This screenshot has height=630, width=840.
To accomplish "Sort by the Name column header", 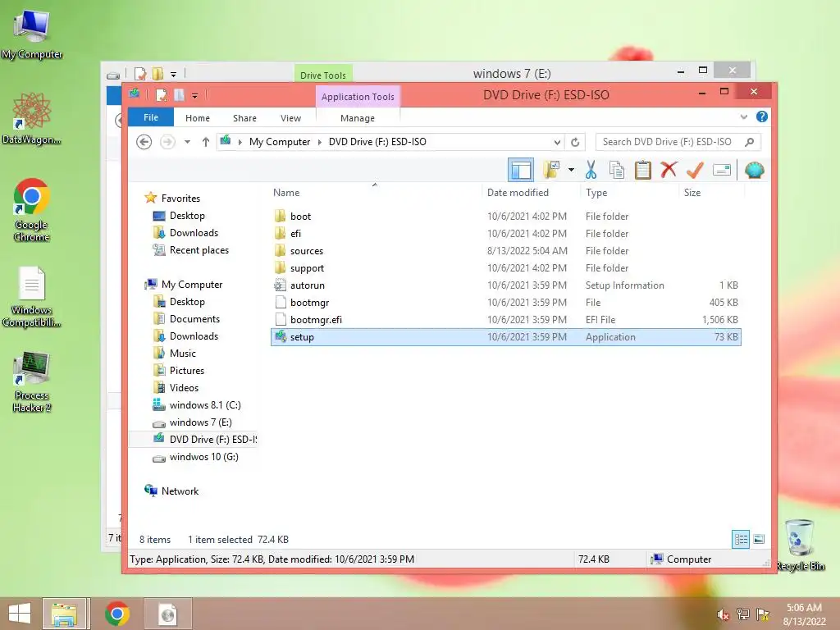I will [x=286, y=192].
